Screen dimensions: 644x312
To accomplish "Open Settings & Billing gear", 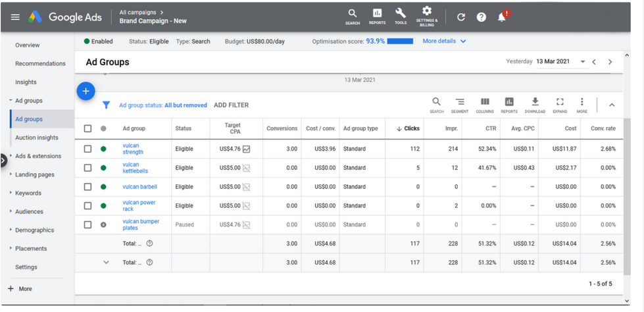I will pyautogui.click(x=427, y=17).
